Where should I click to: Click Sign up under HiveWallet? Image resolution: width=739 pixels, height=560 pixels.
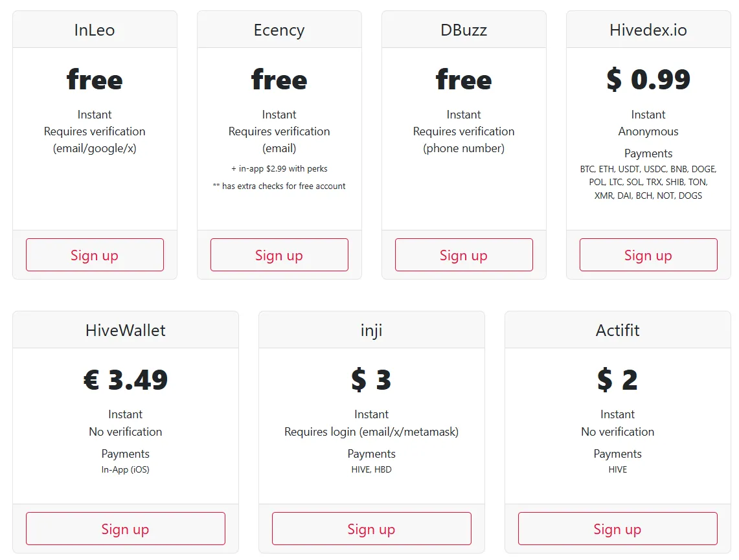point(126,529)
